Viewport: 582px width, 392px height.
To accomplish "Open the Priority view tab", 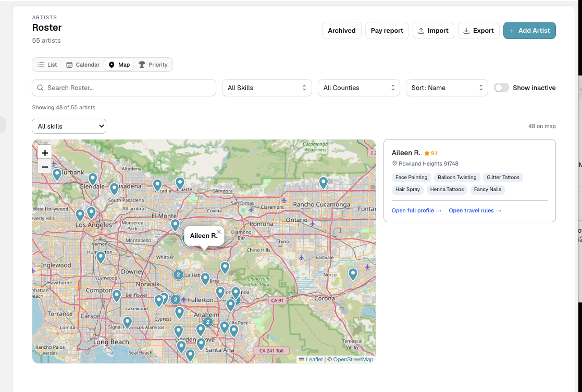I will (153, 65).
